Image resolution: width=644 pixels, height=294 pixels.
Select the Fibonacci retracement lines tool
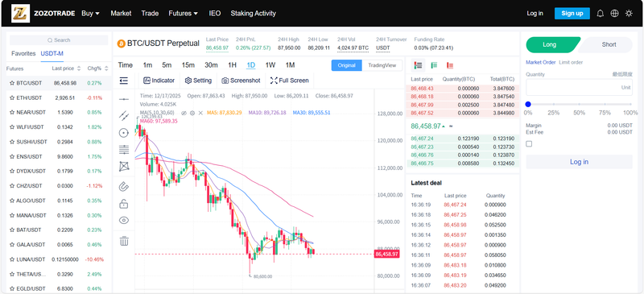(x=124, y=149)
